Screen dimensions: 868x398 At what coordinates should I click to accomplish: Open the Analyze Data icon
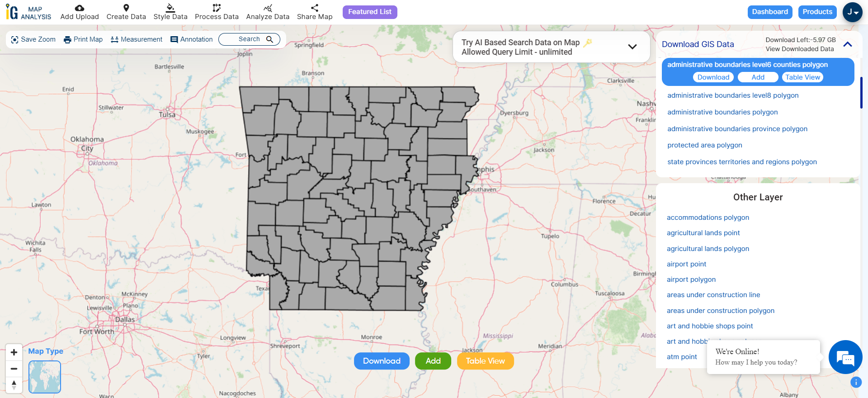point(268,8)
